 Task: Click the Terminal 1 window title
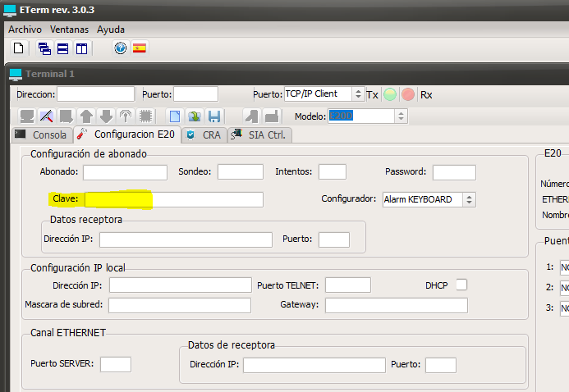[x=50, y=74]
